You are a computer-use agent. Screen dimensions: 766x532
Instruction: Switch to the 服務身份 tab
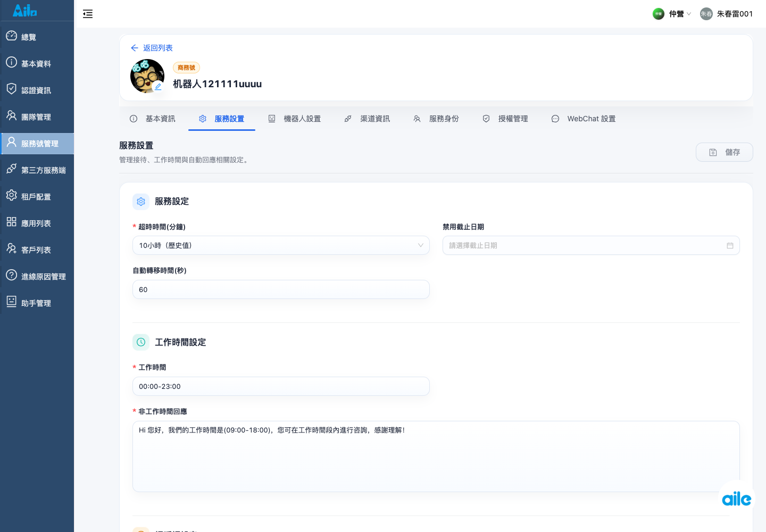pyautogui.click(x=436, y=119)
